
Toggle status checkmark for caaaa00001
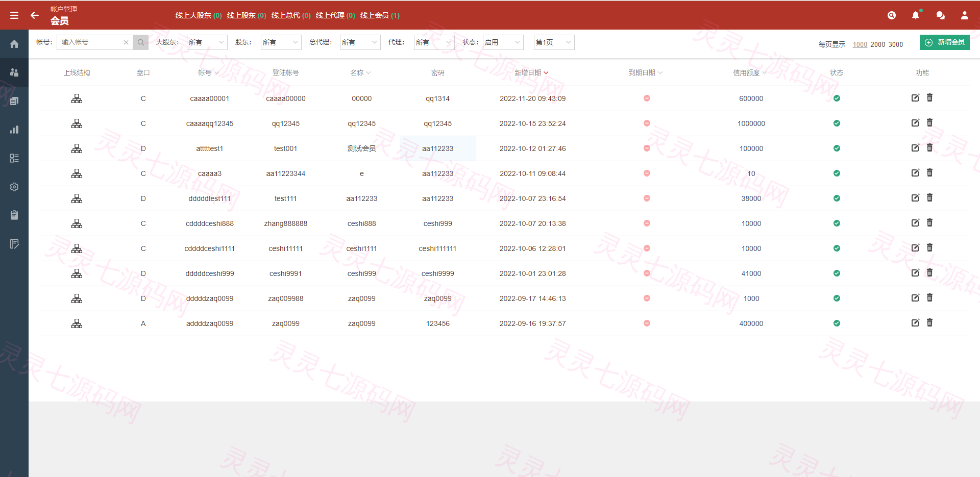(x=837, y=98)
